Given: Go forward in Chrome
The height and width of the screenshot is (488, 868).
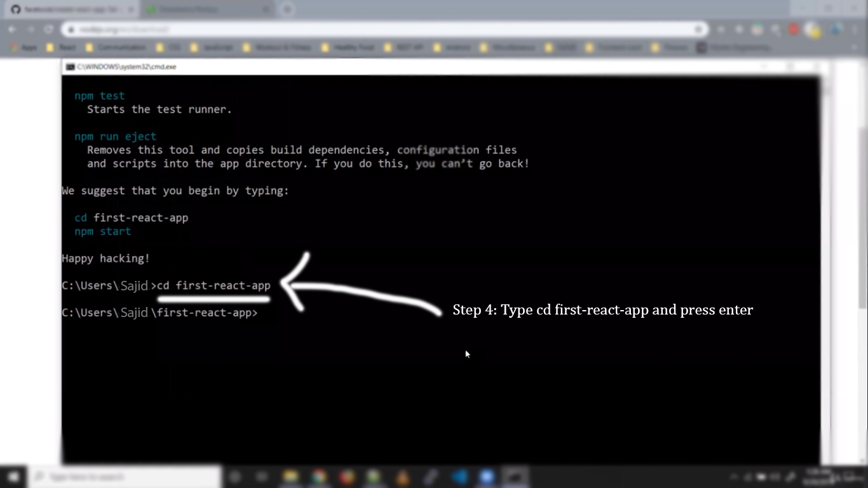Looking at the screenshot, I should (30, 29).
